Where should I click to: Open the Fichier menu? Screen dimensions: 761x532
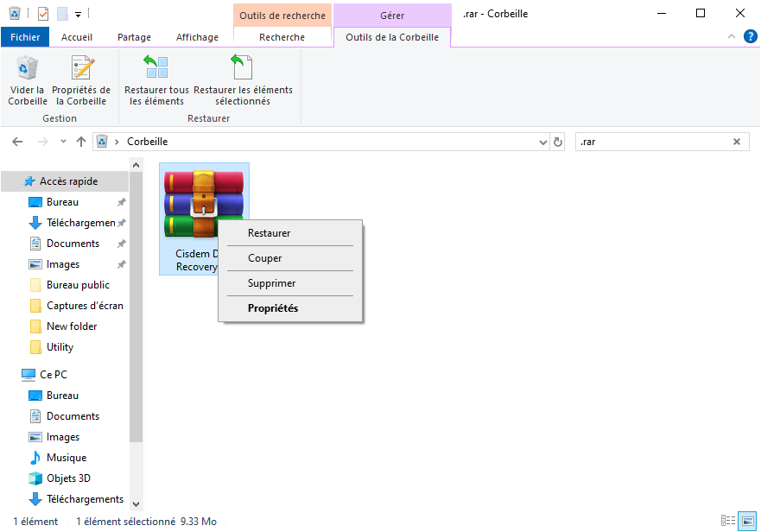25,37
